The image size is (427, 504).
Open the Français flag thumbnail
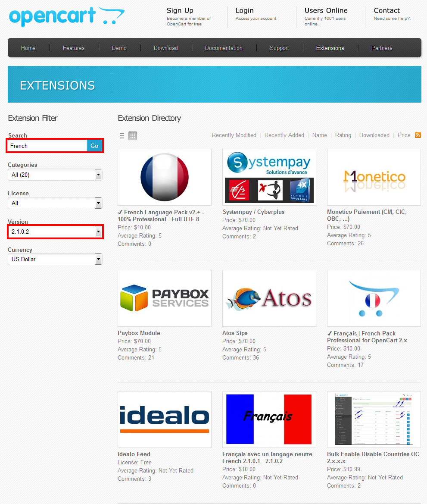click(x=269, y=419)
